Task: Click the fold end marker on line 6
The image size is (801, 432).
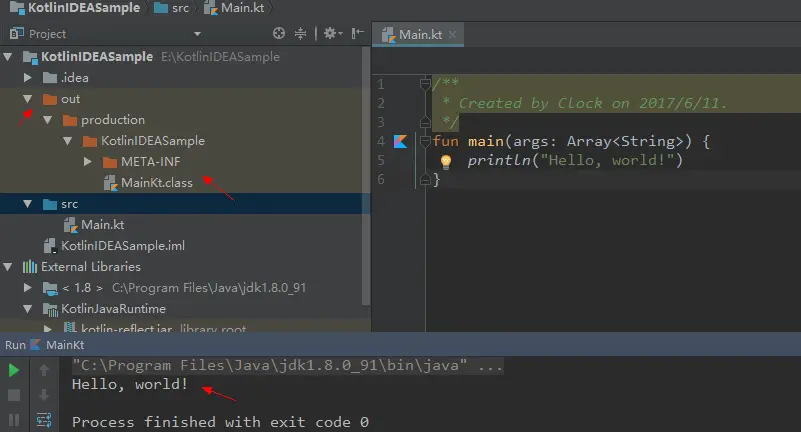Action: pos(425,179)
